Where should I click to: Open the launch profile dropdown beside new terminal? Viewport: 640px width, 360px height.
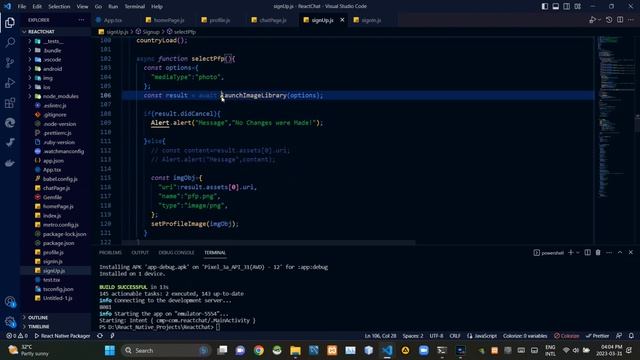coord(578,253)
